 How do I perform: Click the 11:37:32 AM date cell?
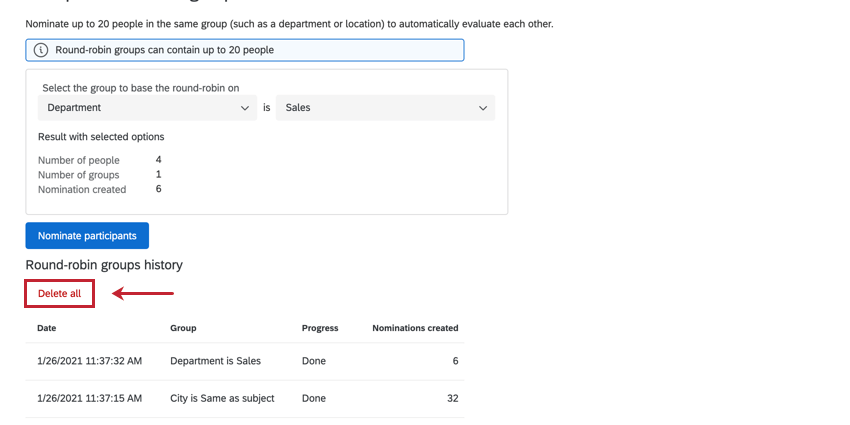pyautogui.click(x=90, y=361)
